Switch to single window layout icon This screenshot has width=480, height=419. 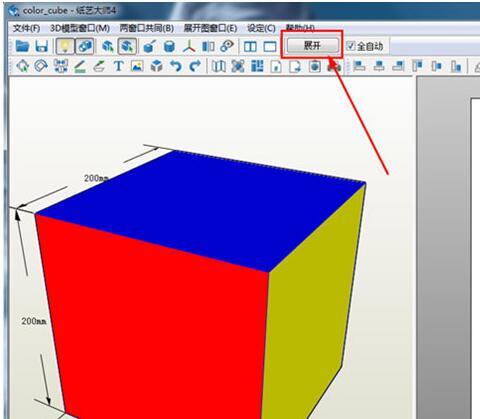tap(270, 46)
